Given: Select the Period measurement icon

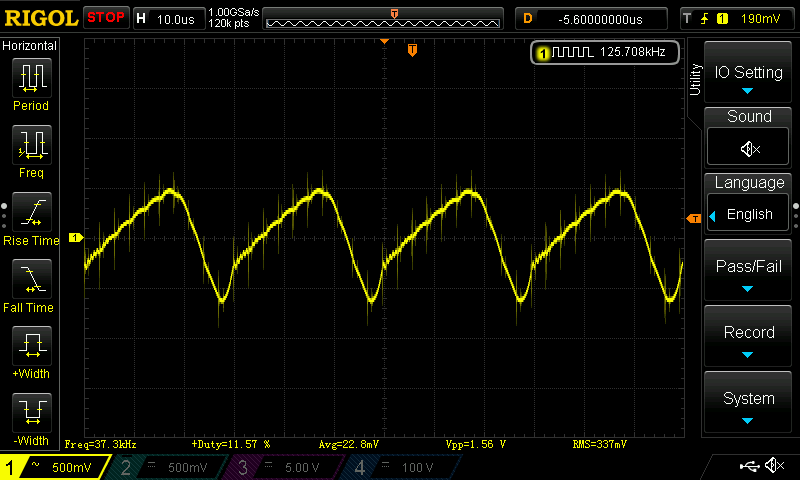Looking at the screenshot, I should click(32, 78).
